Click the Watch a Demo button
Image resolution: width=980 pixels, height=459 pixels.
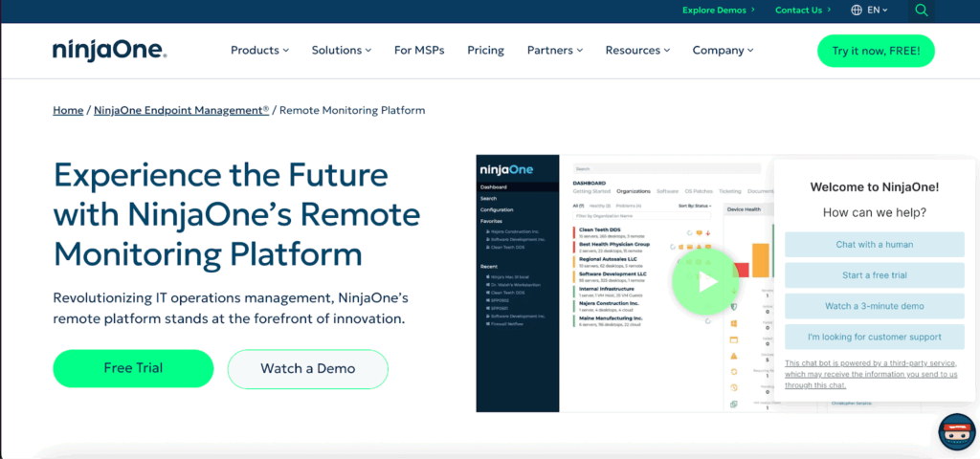307,368
